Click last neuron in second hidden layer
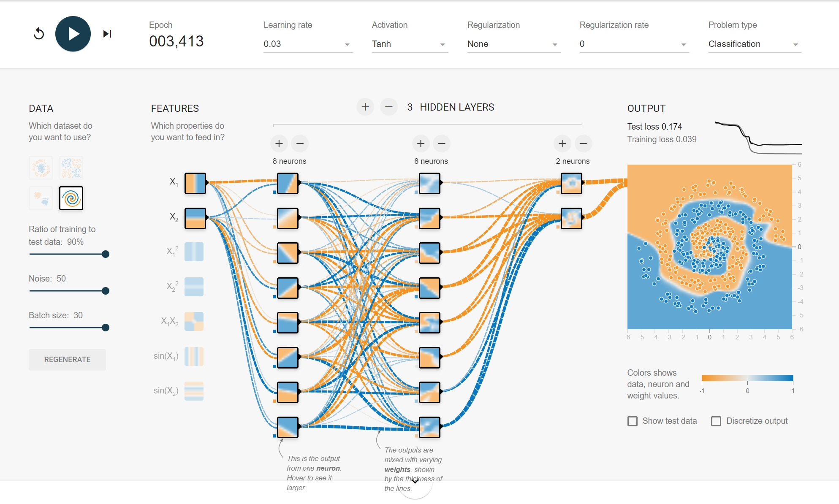The image size is (839, 504). (429, 427)
